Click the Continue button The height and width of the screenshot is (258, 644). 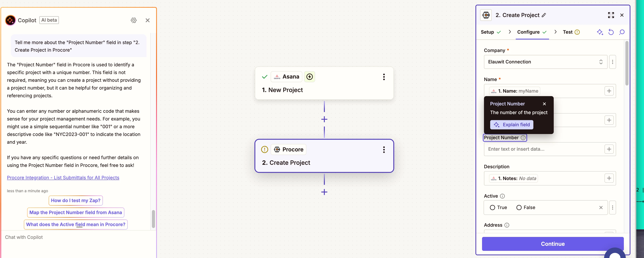(553, 244)
